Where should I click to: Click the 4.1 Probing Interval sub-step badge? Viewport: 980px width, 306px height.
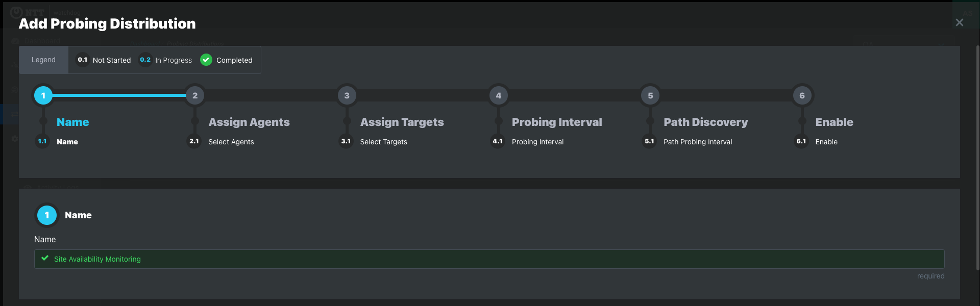click(498, 141)
